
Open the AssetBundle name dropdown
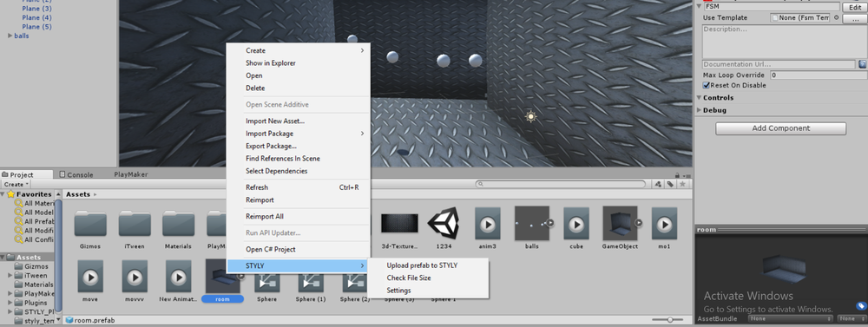(791, 318)
